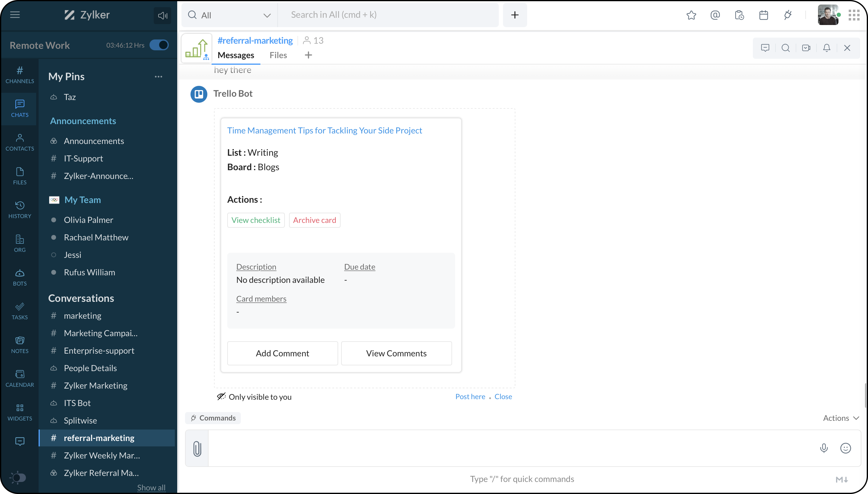This screenshot has width=868, height=494.
Task: Open the emoji picker
Action: tap(846, 448)
